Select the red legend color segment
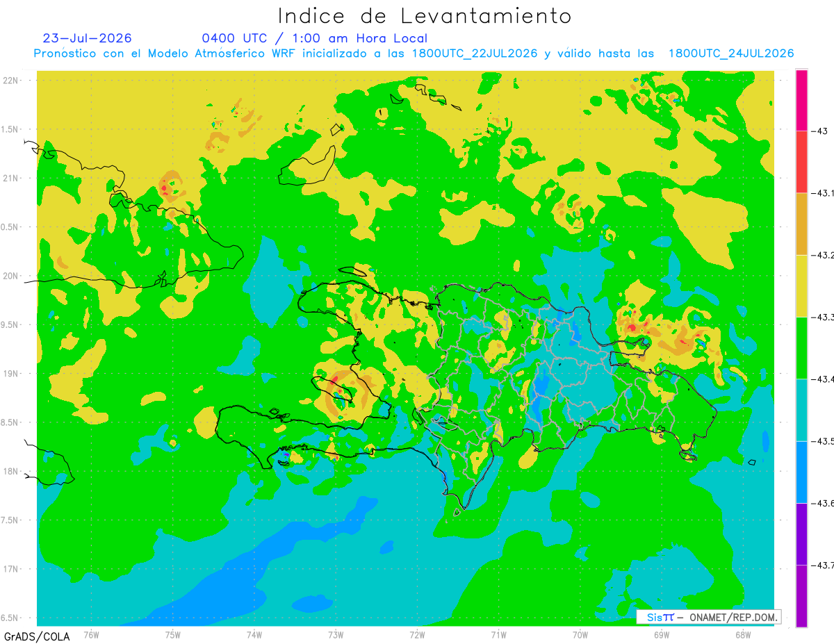Viewport: 834px width, 644px height. (x=801, y=162)
